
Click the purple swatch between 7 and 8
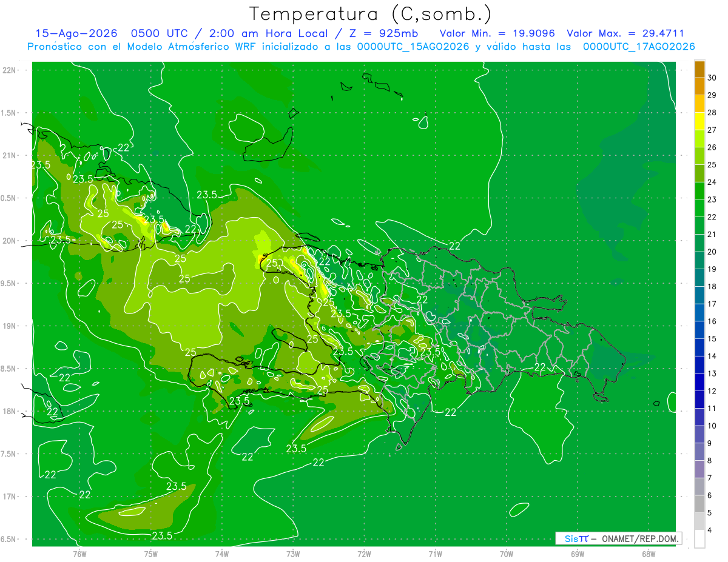click(x=699, y=470)
